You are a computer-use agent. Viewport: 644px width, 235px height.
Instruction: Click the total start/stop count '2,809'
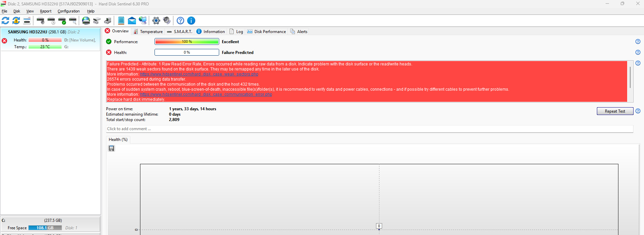pos(174,120)
